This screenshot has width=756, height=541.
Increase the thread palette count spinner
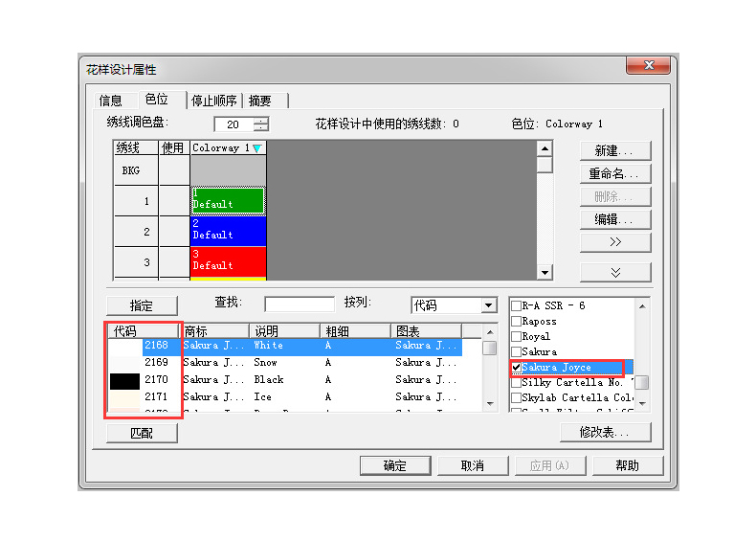click(261, 120)
